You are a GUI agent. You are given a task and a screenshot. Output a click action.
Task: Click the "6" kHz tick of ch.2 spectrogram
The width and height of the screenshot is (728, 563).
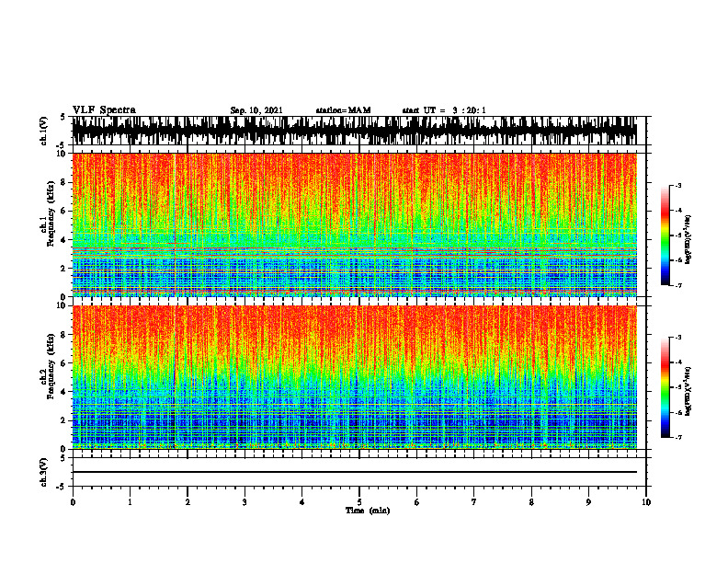(x=63, y=363)
